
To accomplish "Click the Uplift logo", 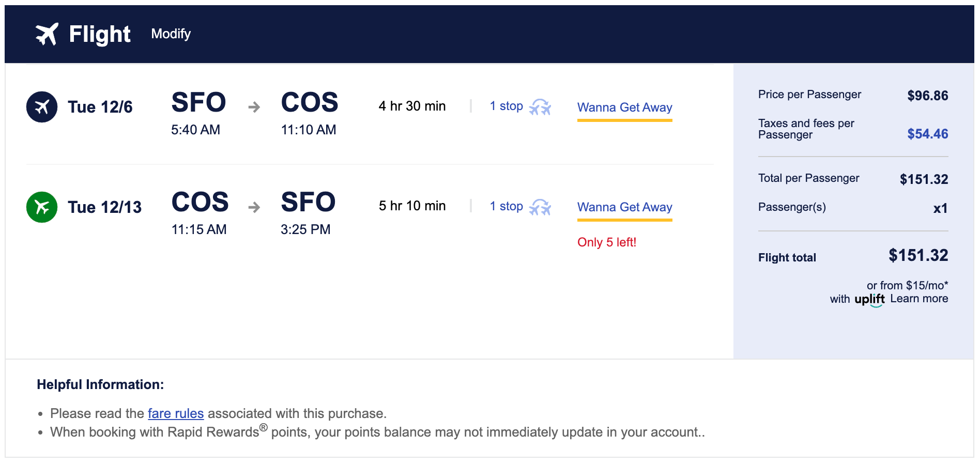I will tap(869, 300).
